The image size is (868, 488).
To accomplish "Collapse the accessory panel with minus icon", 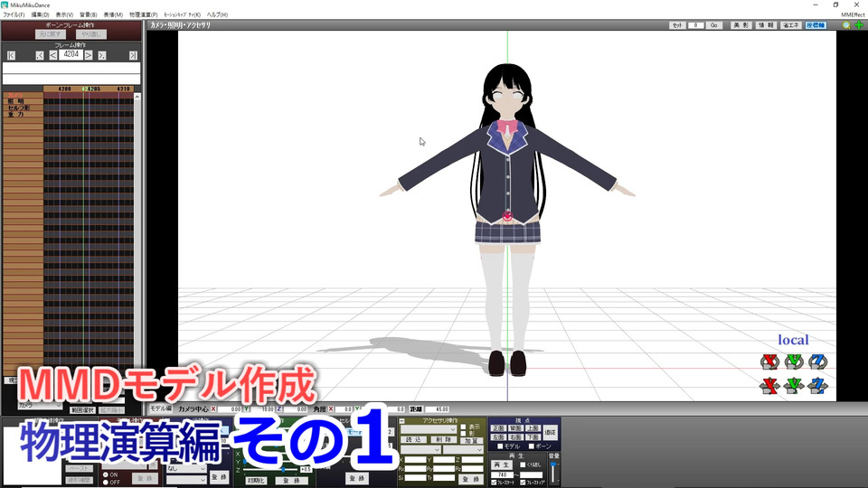I will pos(401,421).
